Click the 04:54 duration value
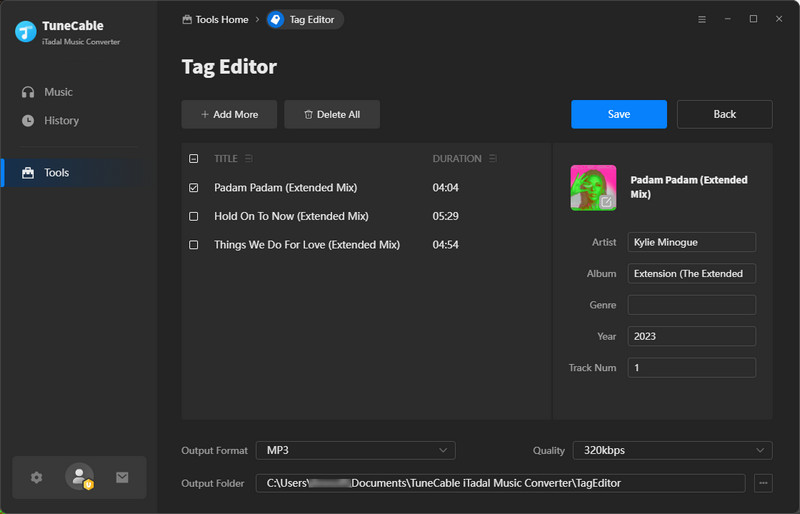The height and width of the screenshot is (514, 800). point(445,244)
